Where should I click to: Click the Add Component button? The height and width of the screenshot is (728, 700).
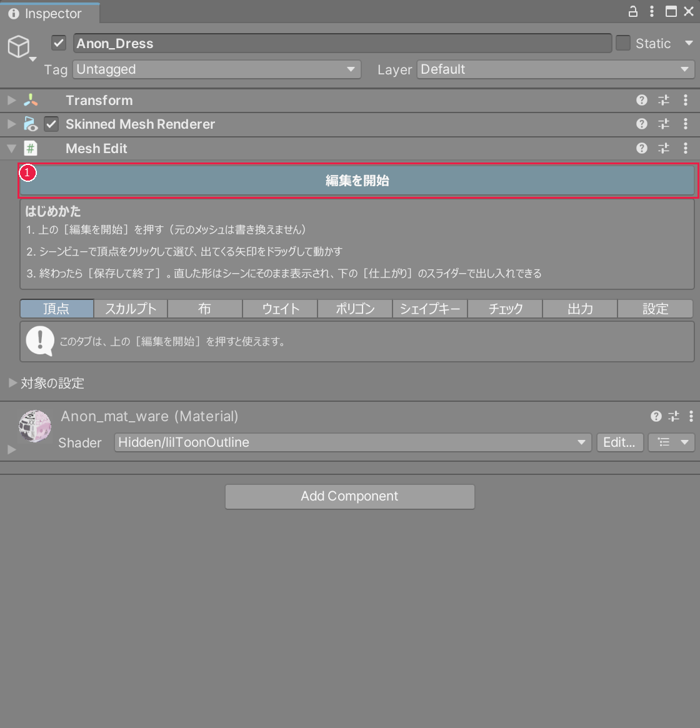click(350, 496)
